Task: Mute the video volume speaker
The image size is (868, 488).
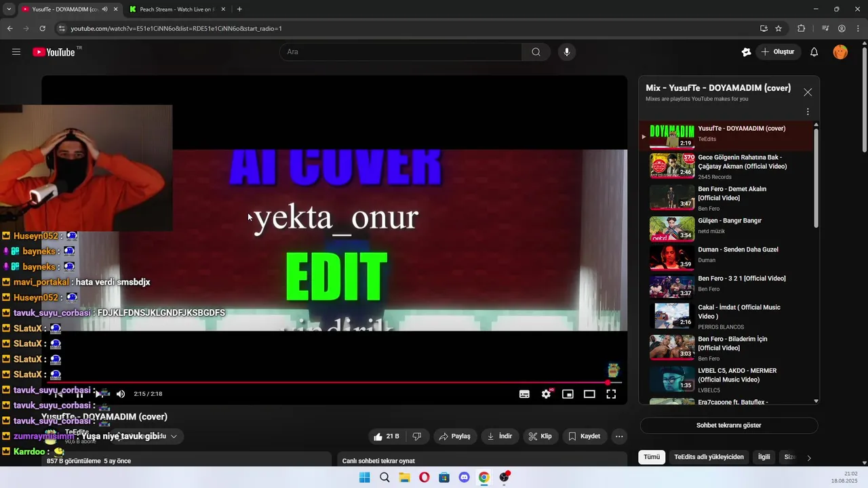Action: 121,394
